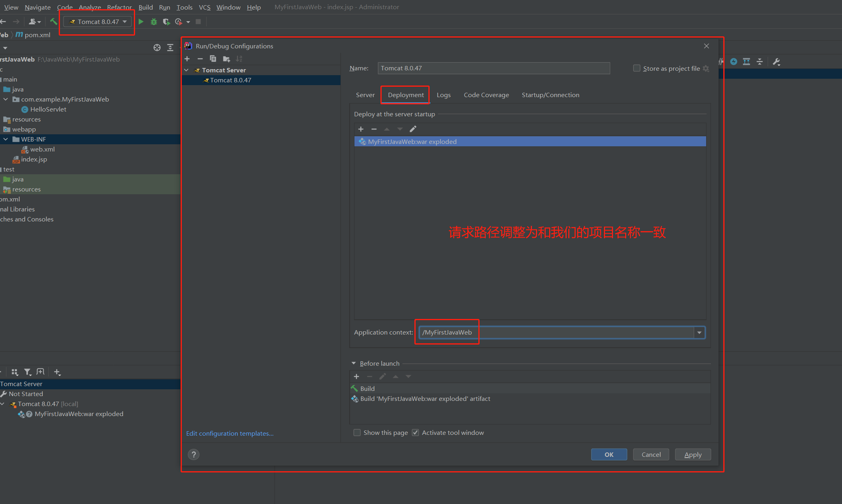Copy configuration icon in dialog toolbar

[213, 59]
